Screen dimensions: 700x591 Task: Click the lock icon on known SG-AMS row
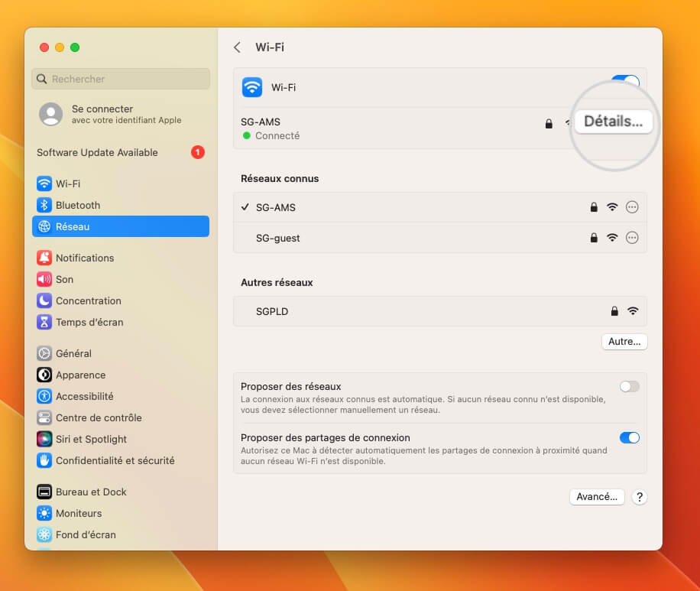click(594, 207)
